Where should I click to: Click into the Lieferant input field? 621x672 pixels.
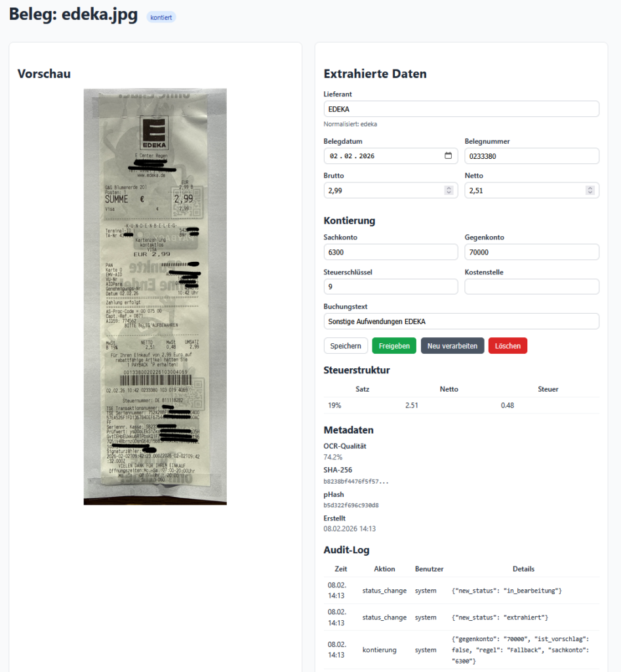pos(461,109)
